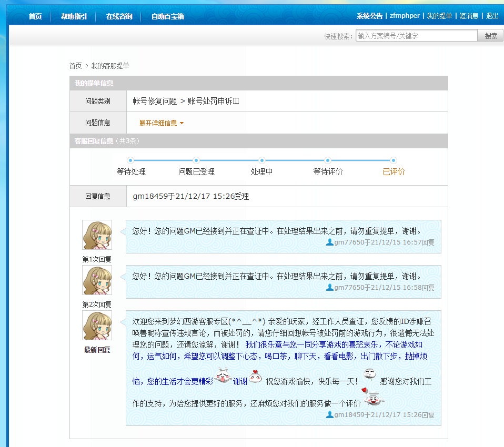
Task: Click the 等待评价 progress step dot
Action: (328, 160)
